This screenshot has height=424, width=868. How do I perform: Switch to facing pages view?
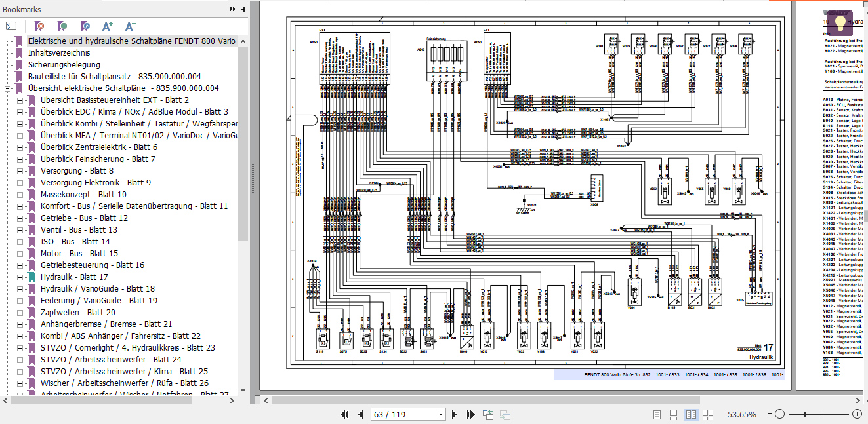(691, 414)
